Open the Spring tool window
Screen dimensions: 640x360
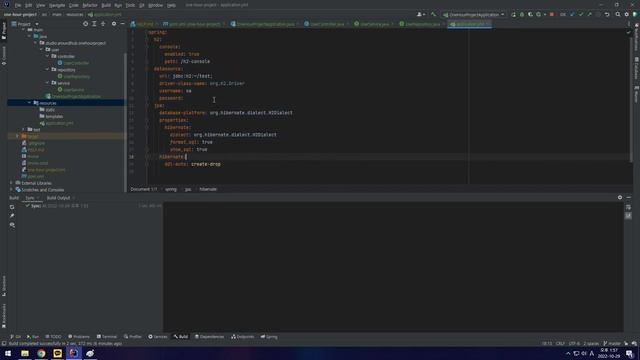(269, 337)
